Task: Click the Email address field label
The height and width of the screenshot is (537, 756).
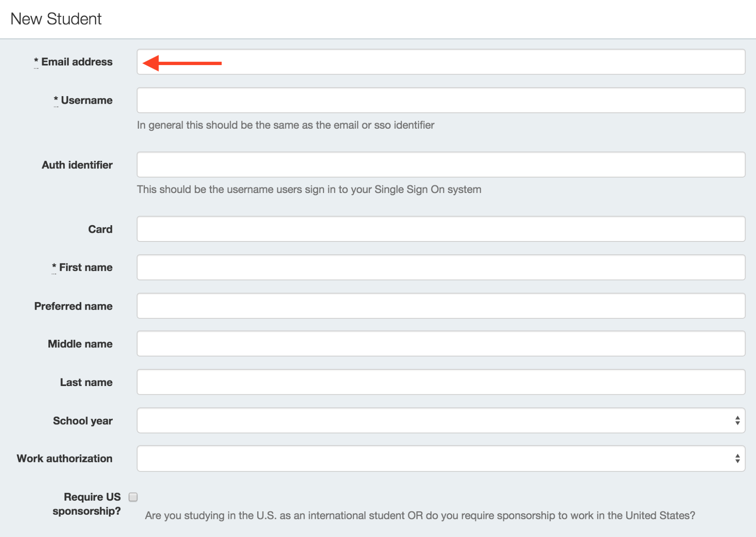Action: (x=74, y=62)
